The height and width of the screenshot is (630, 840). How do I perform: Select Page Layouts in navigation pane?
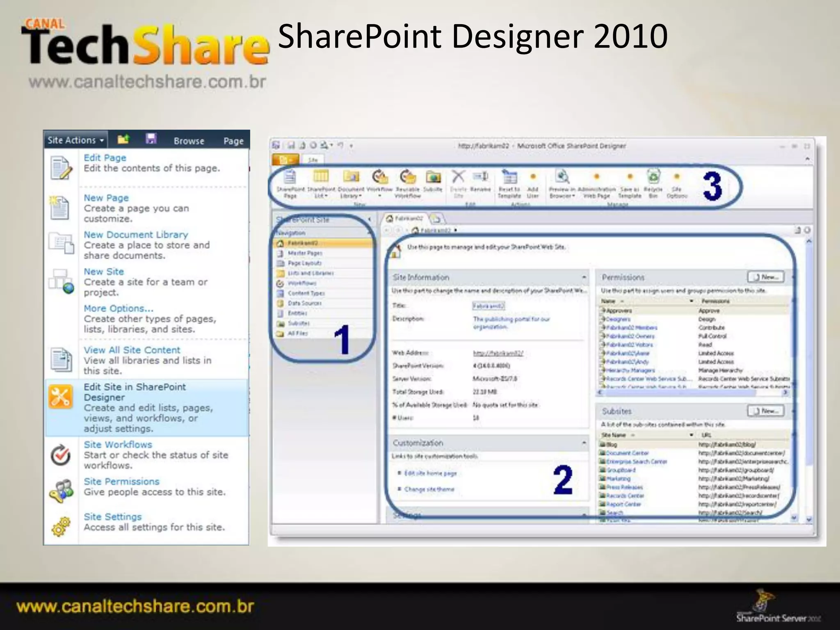305,263
